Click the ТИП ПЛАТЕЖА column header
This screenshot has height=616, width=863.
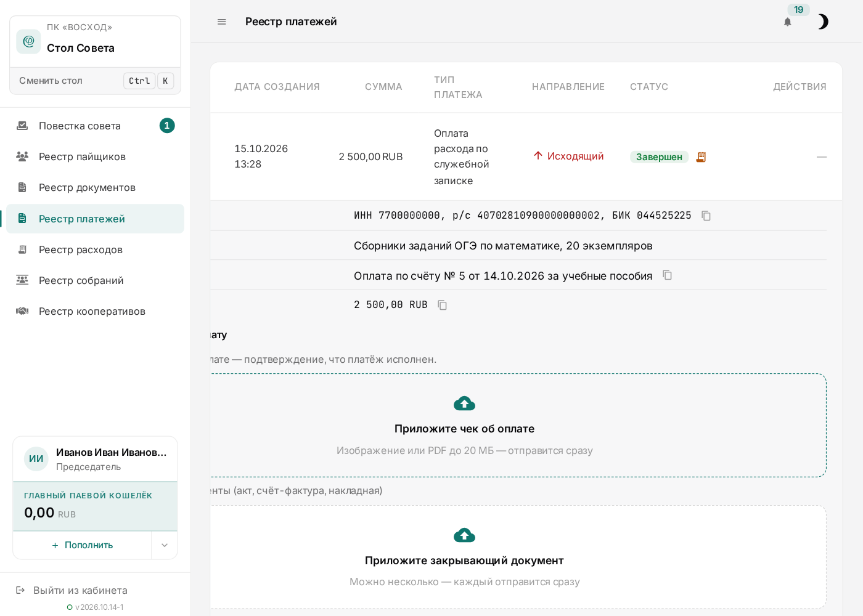pos(458,87)
